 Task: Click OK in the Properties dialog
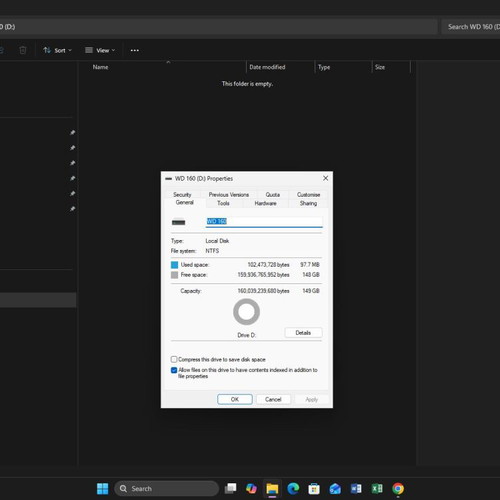click(235, 399)
